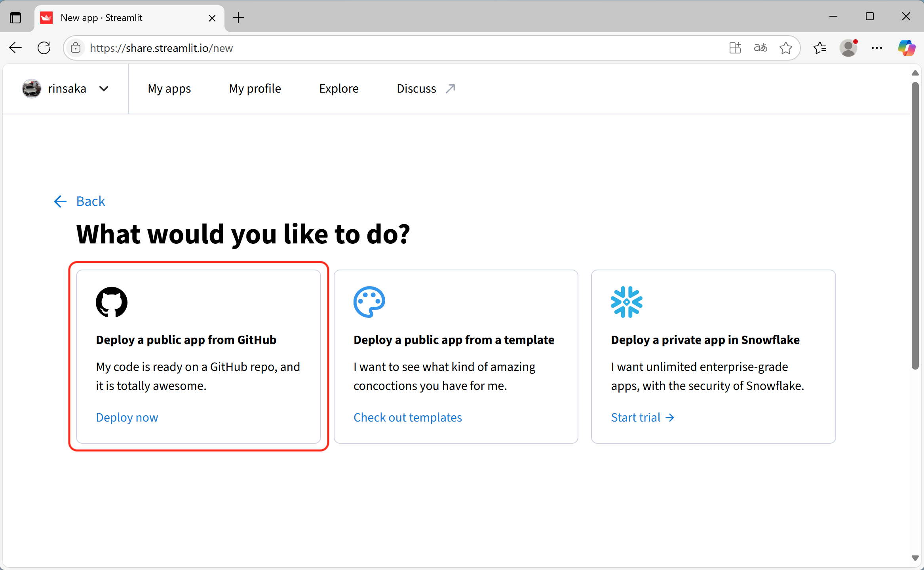The height and width of the screenshot is (570, 924).
Task: Open the My profile page
Action: [255, 89]
